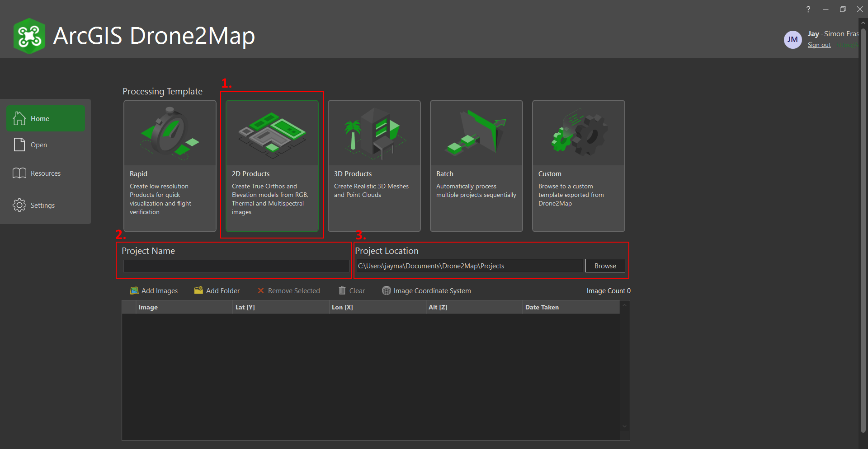Open Image Coordinate System globe icon
The image size is (868, 449).
tap(386, 290)
